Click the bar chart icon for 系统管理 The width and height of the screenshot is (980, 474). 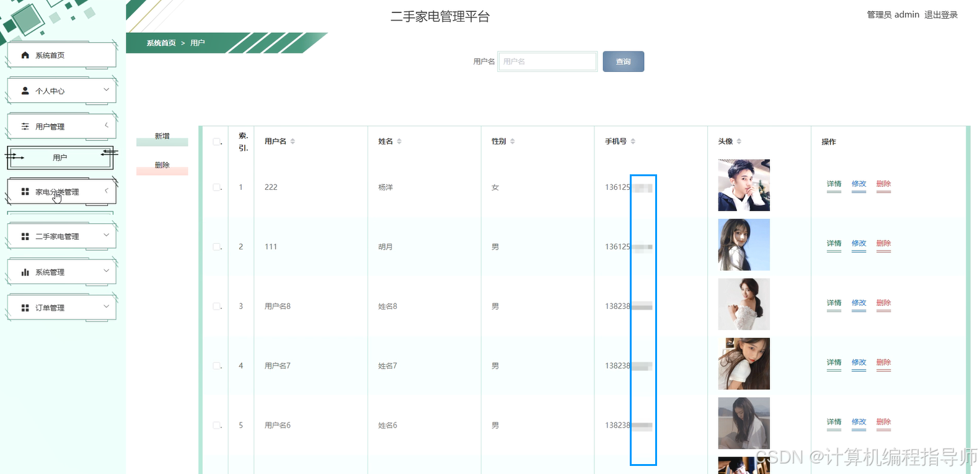[25, 272]
